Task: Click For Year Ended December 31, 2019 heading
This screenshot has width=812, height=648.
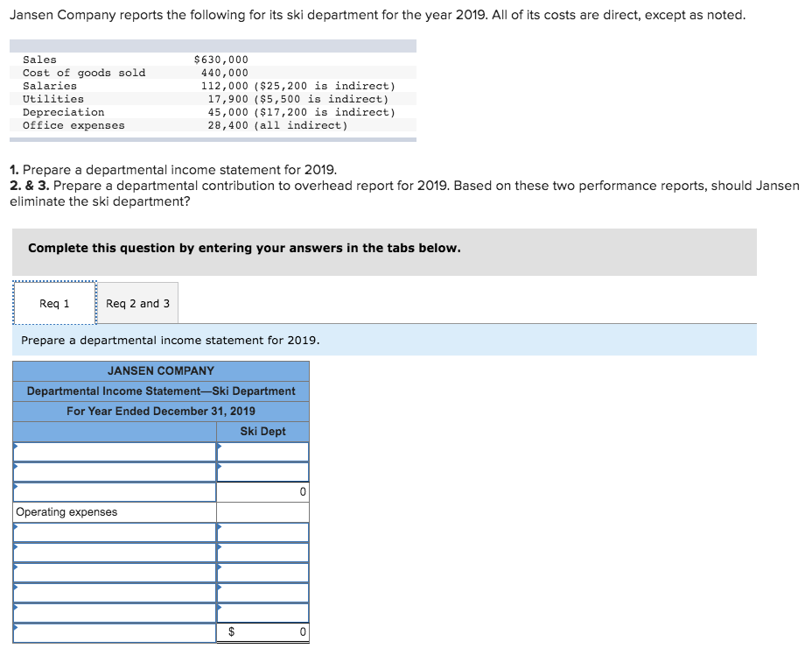Action: pos(161,411)
